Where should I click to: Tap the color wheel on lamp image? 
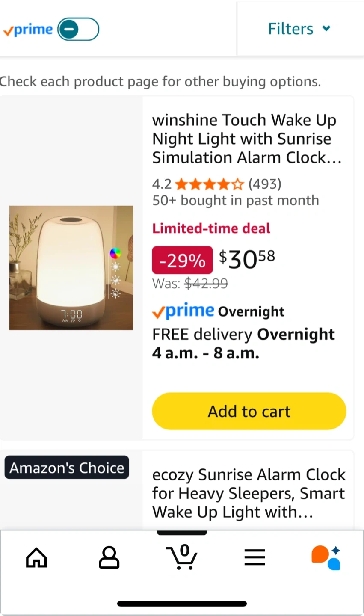coord(115,253)
